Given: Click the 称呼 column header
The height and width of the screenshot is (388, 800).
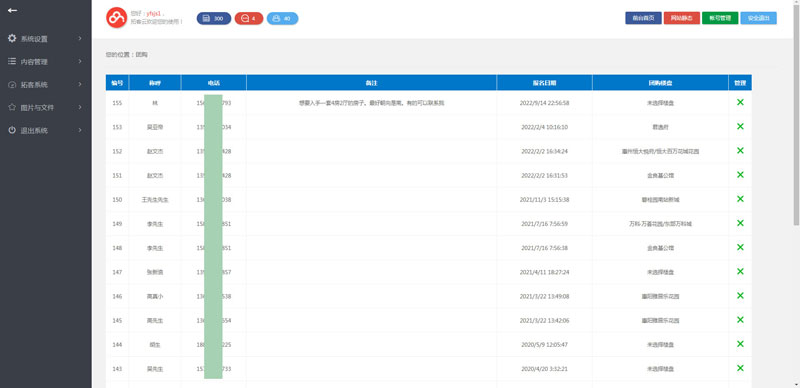Looking at the screenshot, I should (x=155, y=83).
